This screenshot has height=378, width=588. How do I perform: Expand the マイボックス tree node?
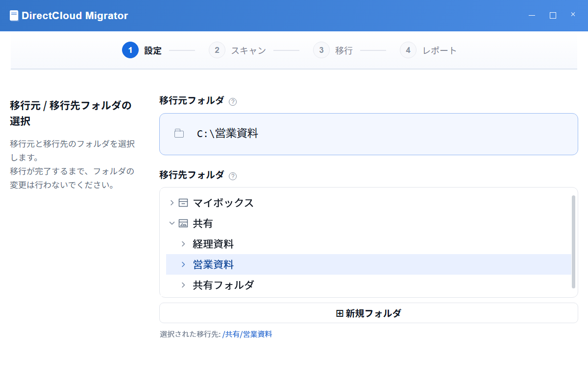pyautogui.click(x=171, y=203)
